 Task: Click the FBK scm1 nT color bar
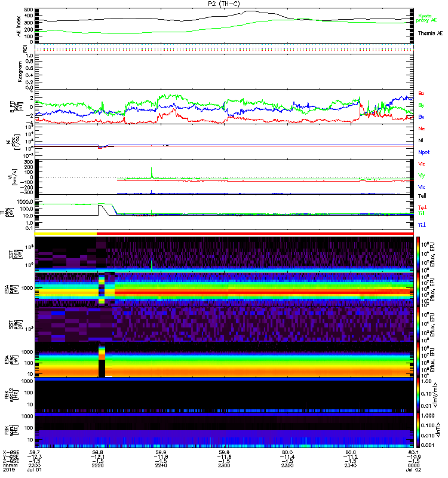point(418,430)
